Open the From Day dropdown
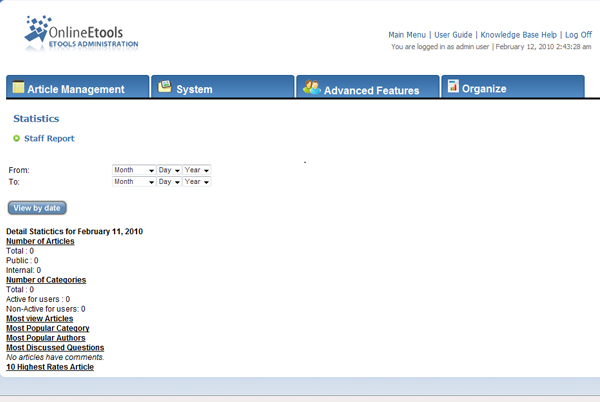600x402 pixels. (168, 170)
